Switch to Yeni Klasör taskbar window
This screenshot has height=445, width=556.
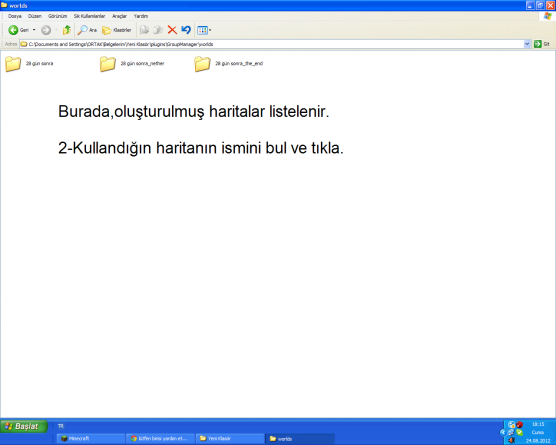coord(230,439)
